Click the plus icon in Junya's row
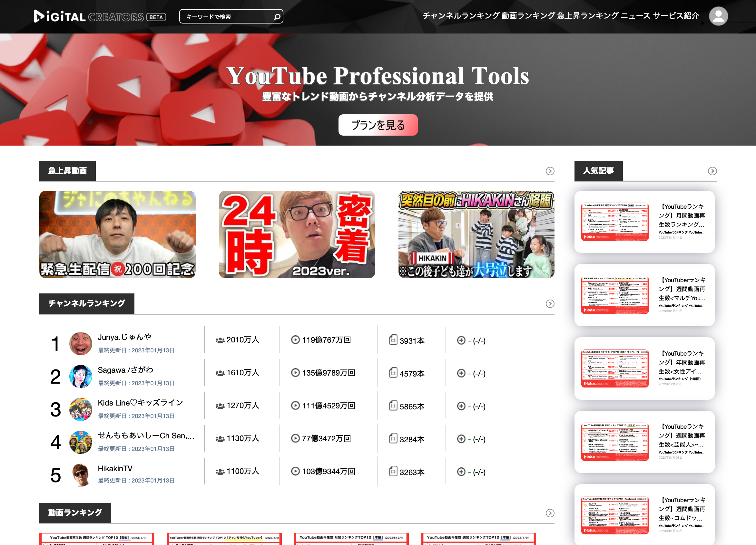Viewport: 756px width, 545px height. 461,340
